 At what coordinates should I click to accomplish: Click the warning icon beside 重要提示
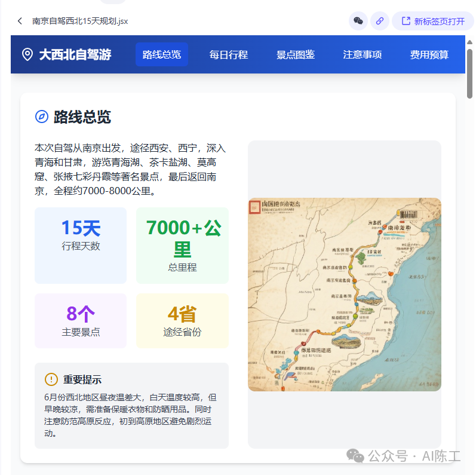(x=51, y=379)
